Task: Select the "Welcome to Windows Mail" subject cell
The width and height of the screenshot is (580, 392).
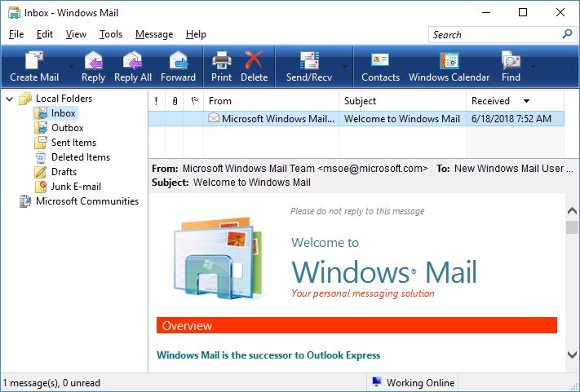Action: coord(402,119)
